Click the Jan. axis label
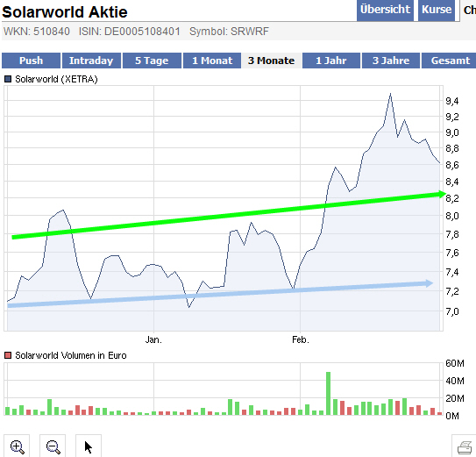This screenshot has width=476, height=457. coord(153,339)
